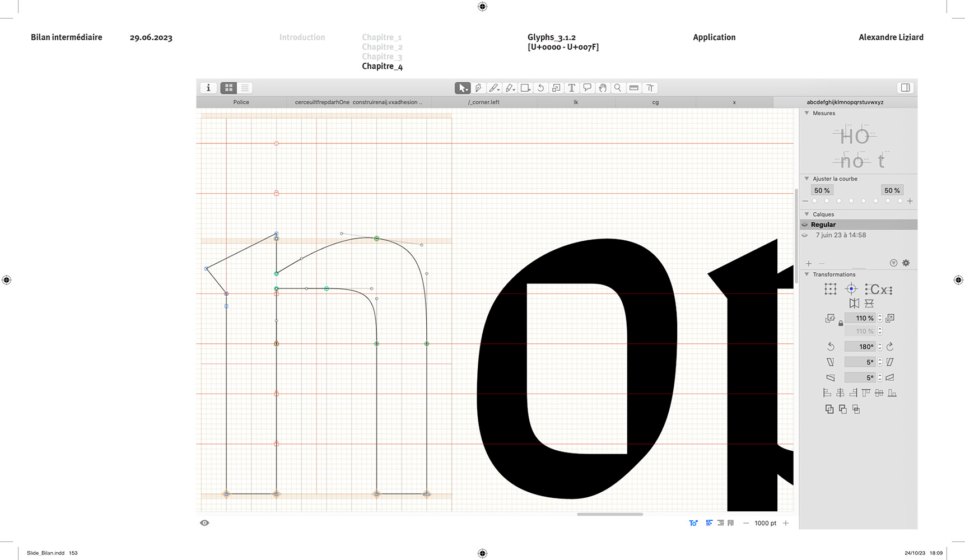
Task: Click the rotate clockwise icon
Action: [890, 347]
